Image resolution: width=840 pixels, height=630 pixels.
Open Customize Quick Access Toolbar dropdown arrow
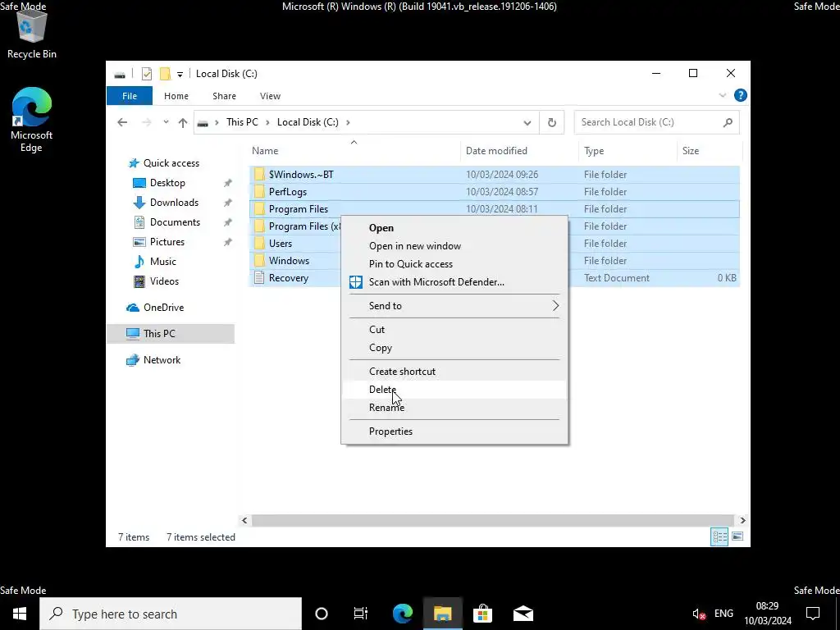tap(180, 75)
